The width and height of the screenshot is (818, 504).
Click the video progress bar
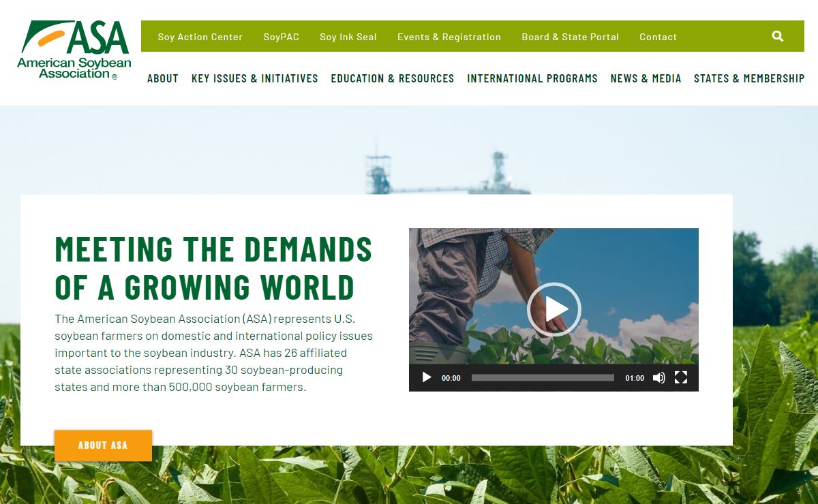click(x=543, y=377)
